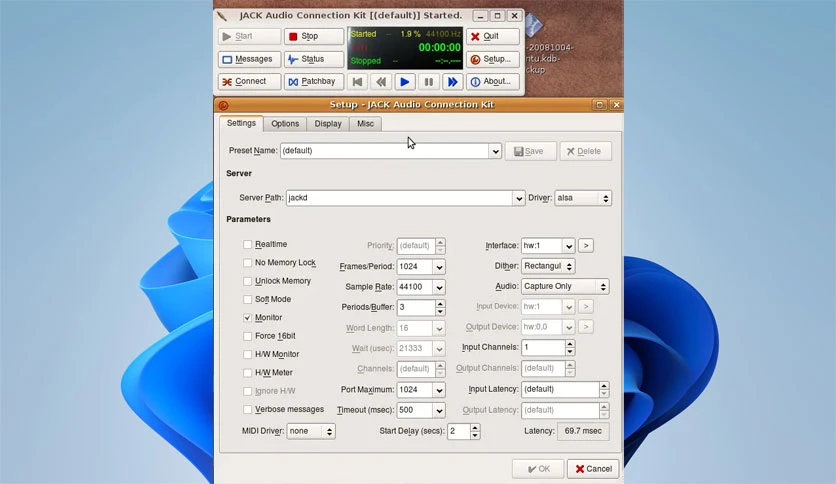Maximize the Setup dialog window
836x484 pixels.
[x=599, y=105]
